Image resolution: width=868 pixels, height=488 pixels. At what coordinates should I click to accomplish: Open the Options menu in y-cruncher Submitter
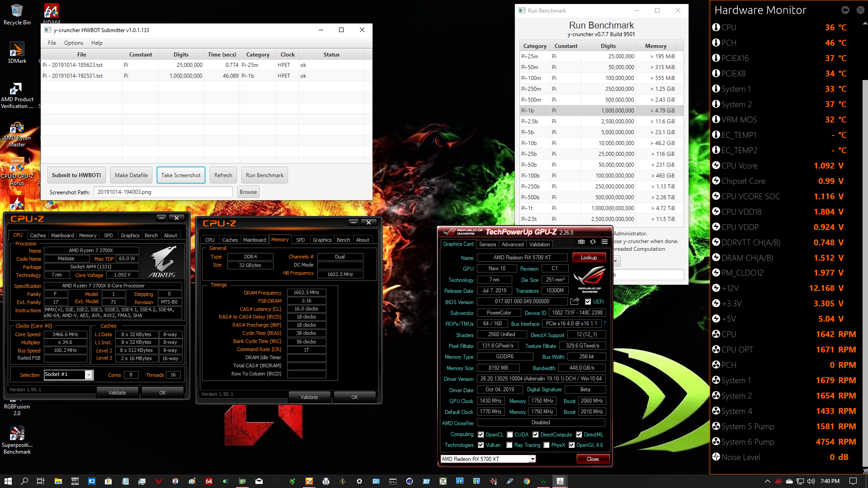[x=74, y=43]
